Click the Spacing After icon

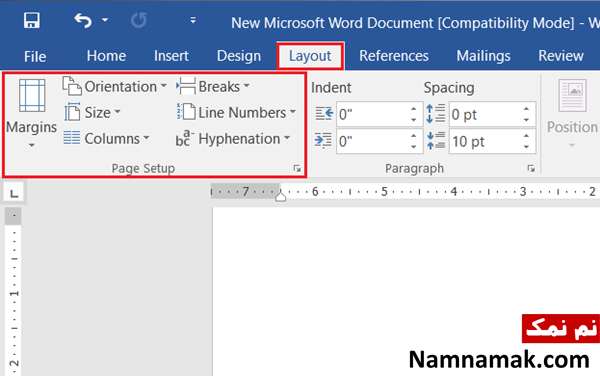coord(436,140)
